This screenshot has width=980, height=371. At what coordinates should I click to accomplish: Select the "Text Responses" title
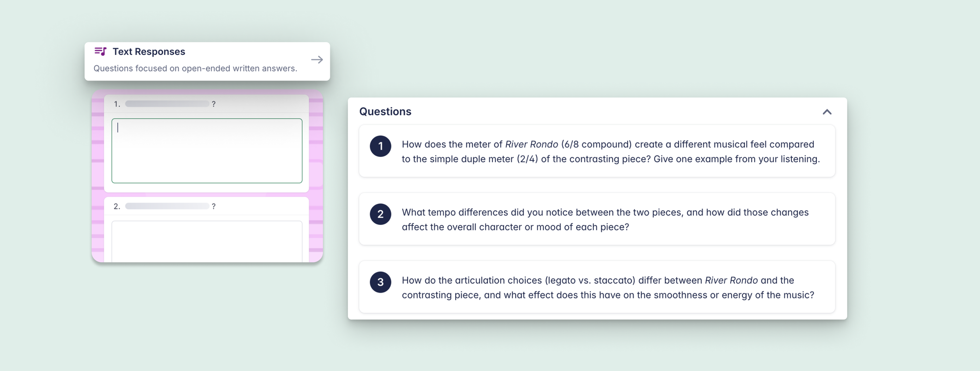pyautogui.click(x=148, y=51)
